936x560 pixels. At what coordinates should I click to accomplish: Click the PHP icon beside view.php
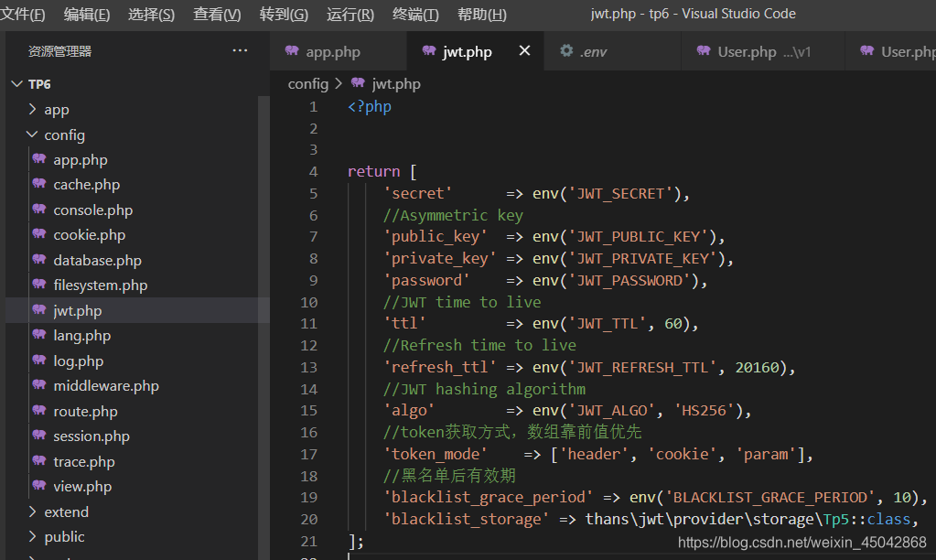39,486
